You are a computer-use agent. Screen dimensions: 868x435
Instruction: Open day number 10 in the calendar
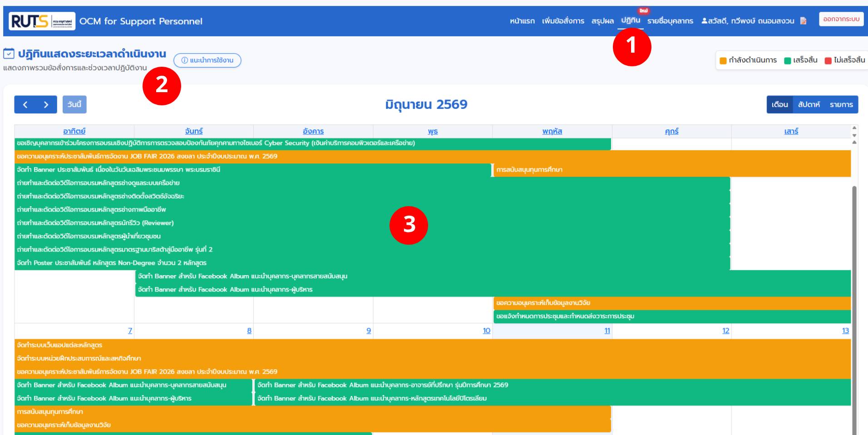pos(487,331)
